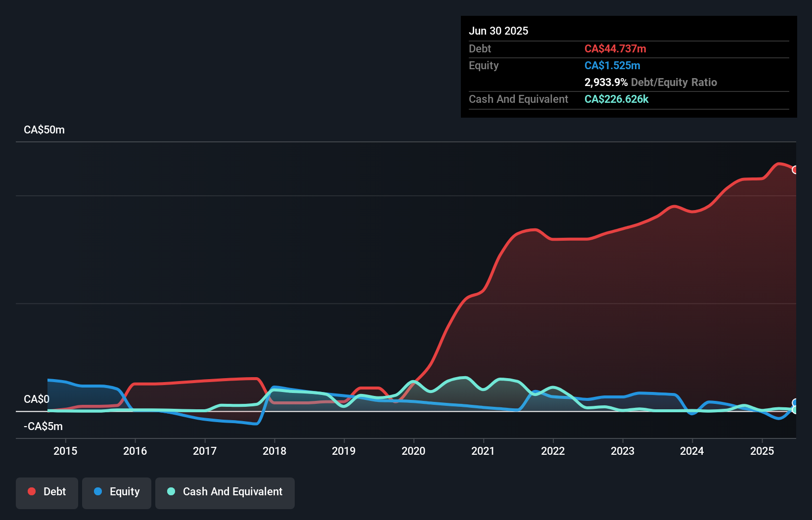Image resolution: width=812 pixels, height=520 pixels.
Task: Toggle the Debt series legend button
Action: click(47, 493)
